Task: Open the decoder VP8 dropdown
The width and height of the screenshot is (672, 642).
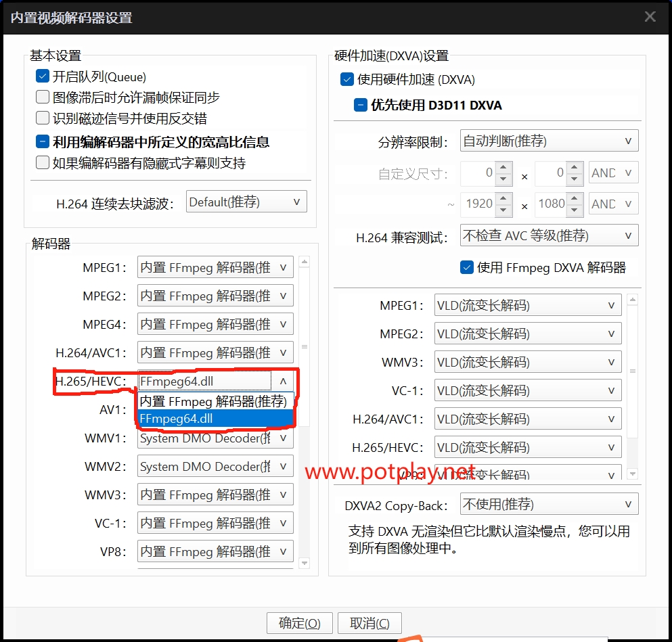Action: pyautogui.click(x=215, y=551)
